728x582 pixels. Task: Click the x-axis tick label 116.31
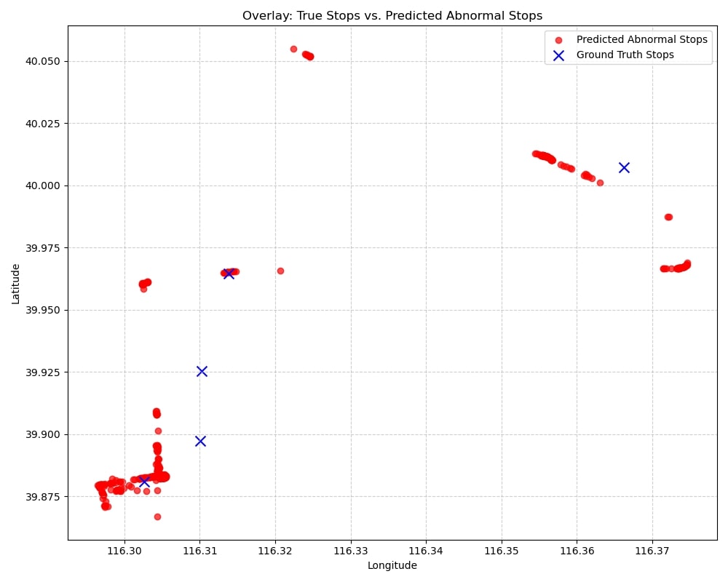pyautogui.click(x=200, y=551)
